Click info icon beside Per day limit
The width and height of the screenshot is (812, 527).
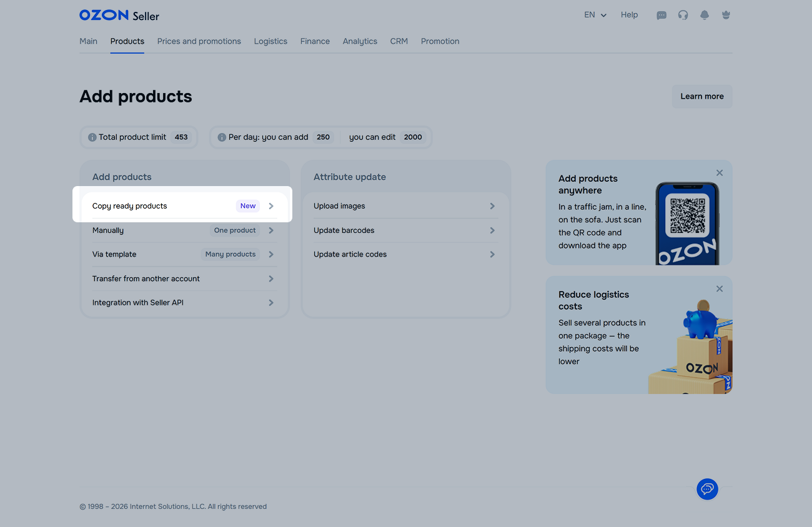(x=222, y=137)
